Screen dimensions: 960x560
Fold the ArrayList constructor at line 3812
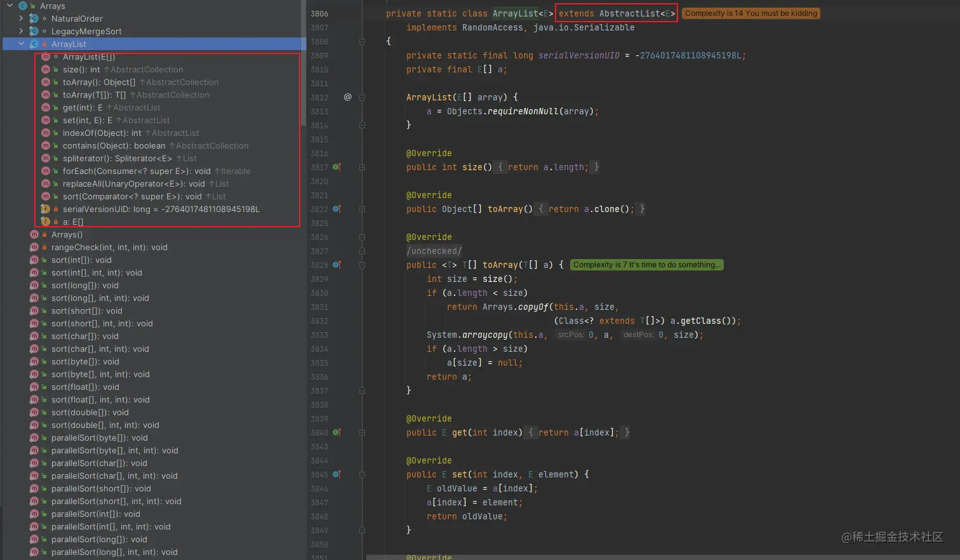362,97
